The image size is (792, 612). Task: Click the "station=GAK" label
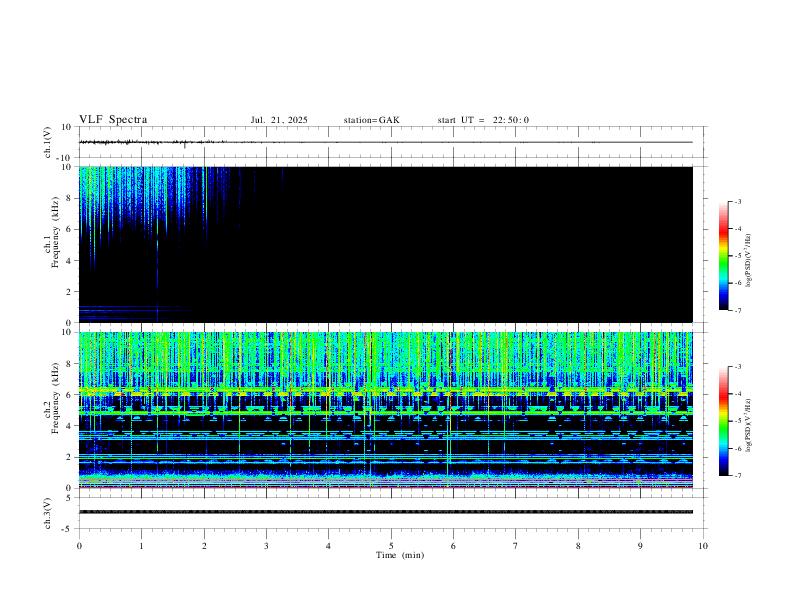click(371, 120)
